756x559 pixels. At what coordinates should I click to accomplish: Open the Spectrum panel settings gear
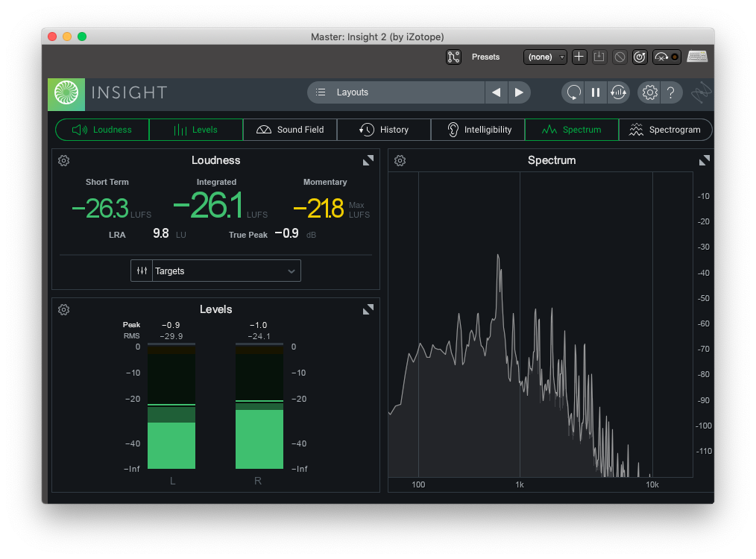(400, 160)
